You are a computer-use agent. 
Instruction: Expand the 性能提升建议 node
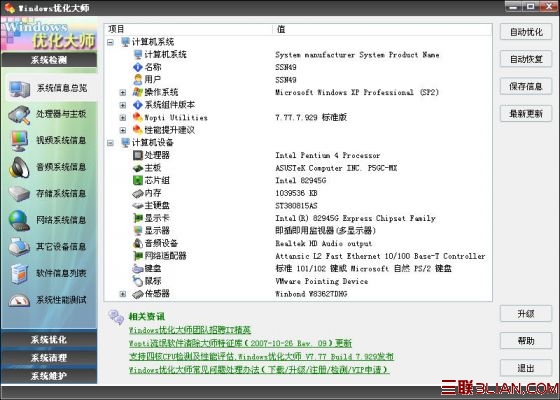(x=122, y=130)
